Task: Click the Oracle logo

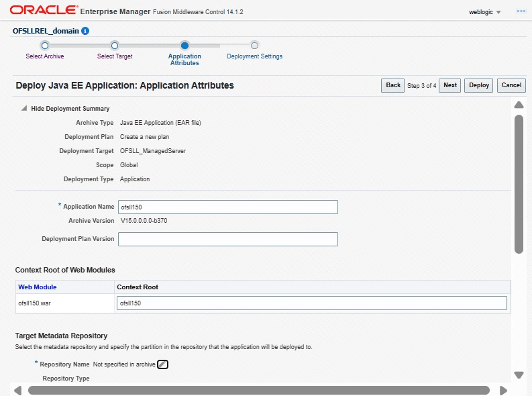Action: point(44,10)
